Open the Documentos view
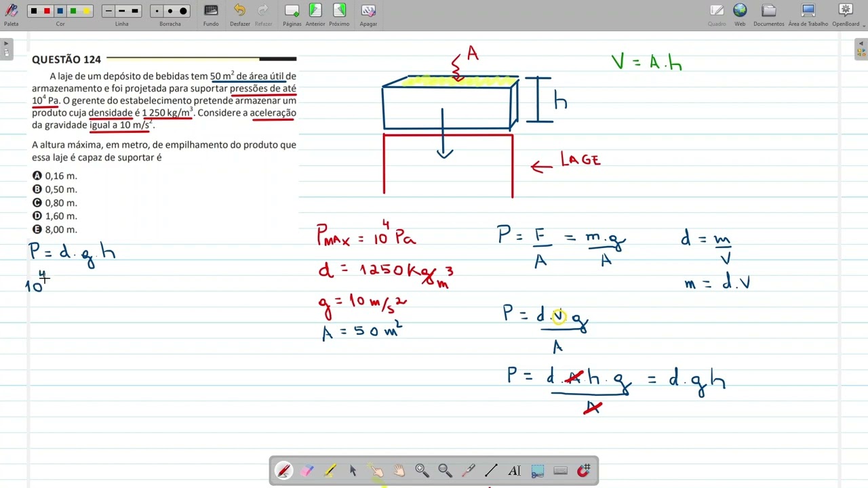The width and height of the screenshot is (868, 488). (769, 14)
